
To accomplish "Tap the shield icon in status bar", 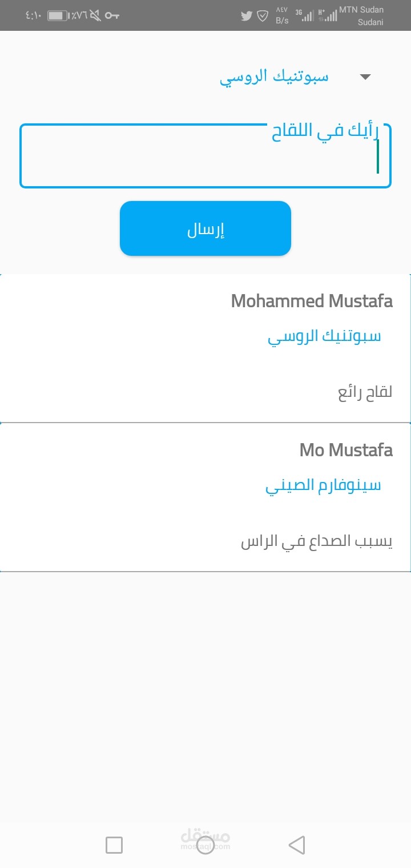I will pos(263,15).
